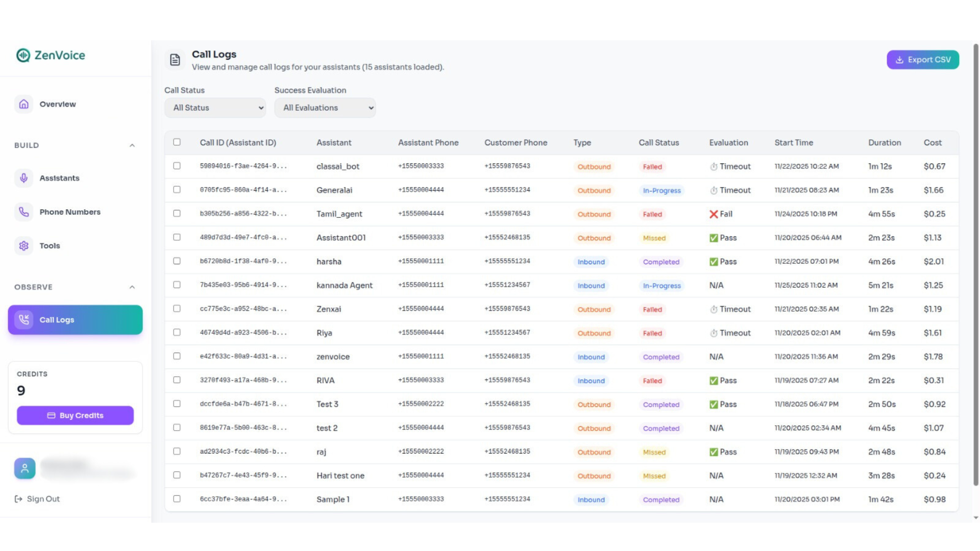Open the All Evaluations dropdown

coord(325,108)
